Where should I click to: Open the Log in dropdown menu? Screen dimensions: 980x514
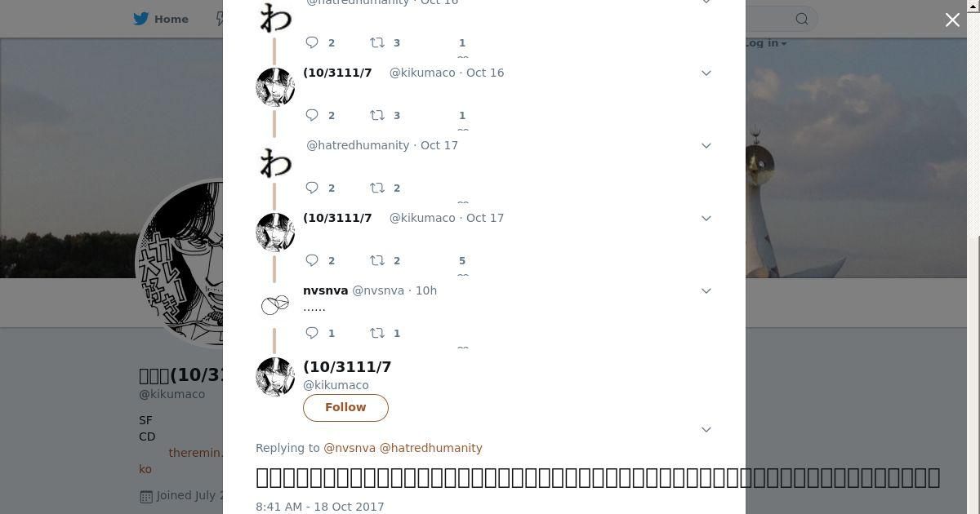point(765,43)
